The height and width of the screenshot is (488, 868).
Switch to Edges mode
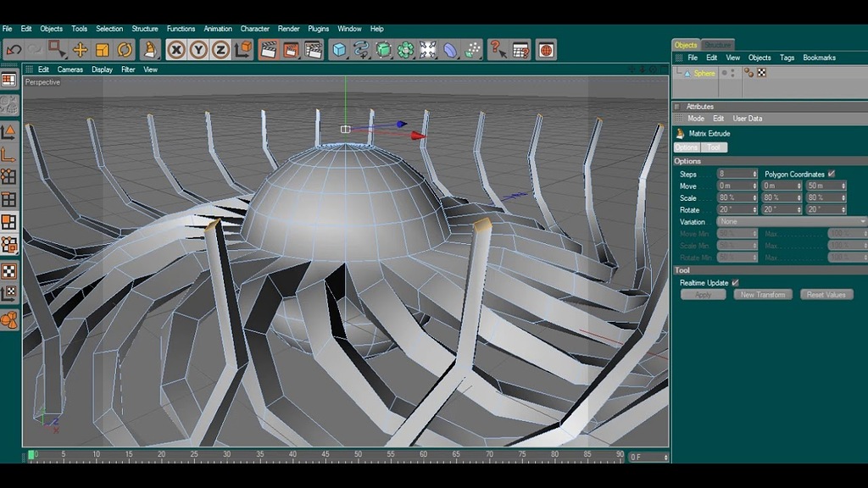click(8, 199)
